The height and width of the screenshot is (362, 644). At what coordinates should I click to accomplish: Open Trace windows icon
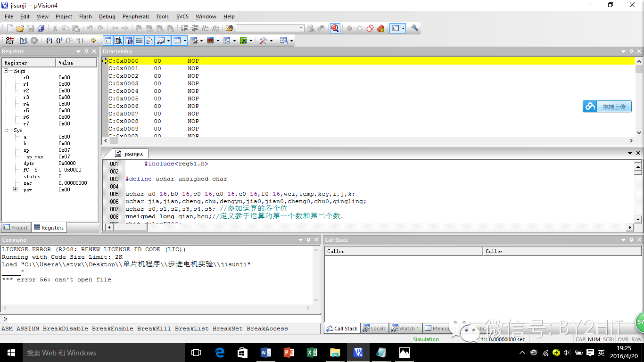(x=227, y=41)
